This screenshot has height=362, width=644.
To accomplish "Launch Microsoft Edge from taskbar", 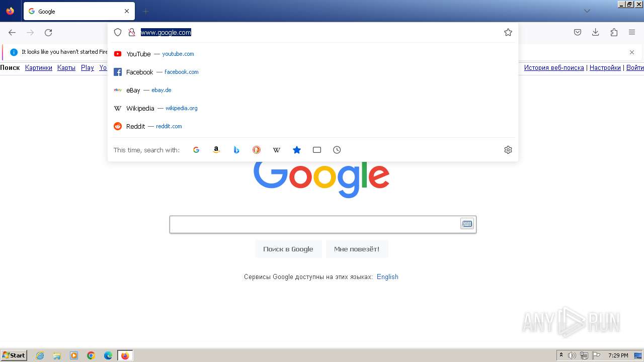I will (108, 355).
